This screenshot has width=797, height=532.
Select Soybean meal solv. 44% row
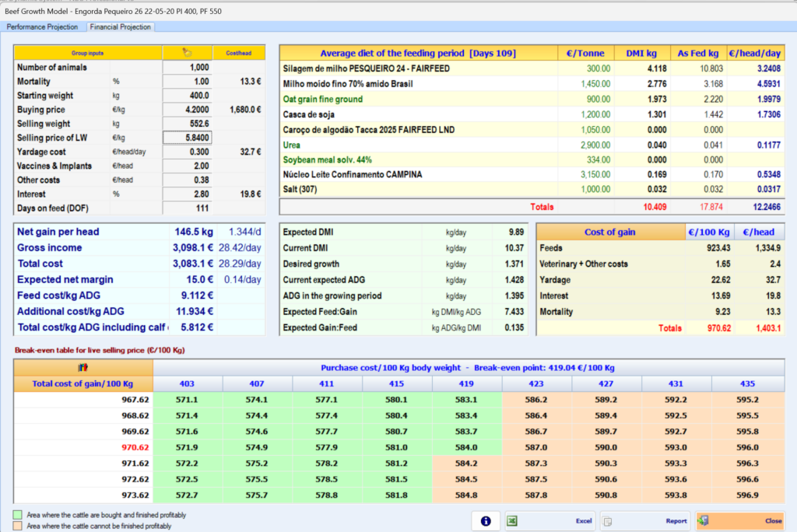(532, 159)
